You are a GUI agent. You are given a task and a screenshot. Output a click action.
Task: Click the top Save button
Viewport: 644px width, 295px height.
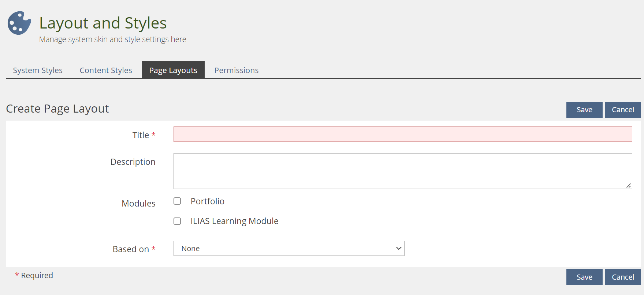tap(584, 110)
